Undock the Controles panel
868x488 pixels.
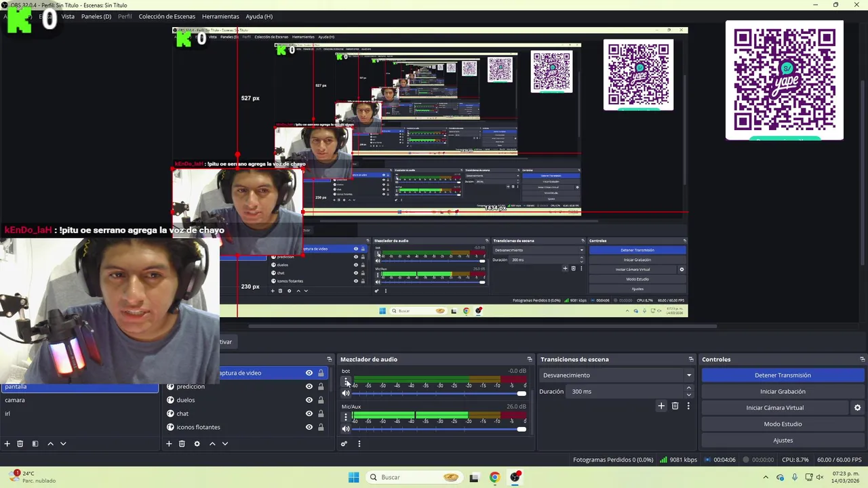coord(863,359)
